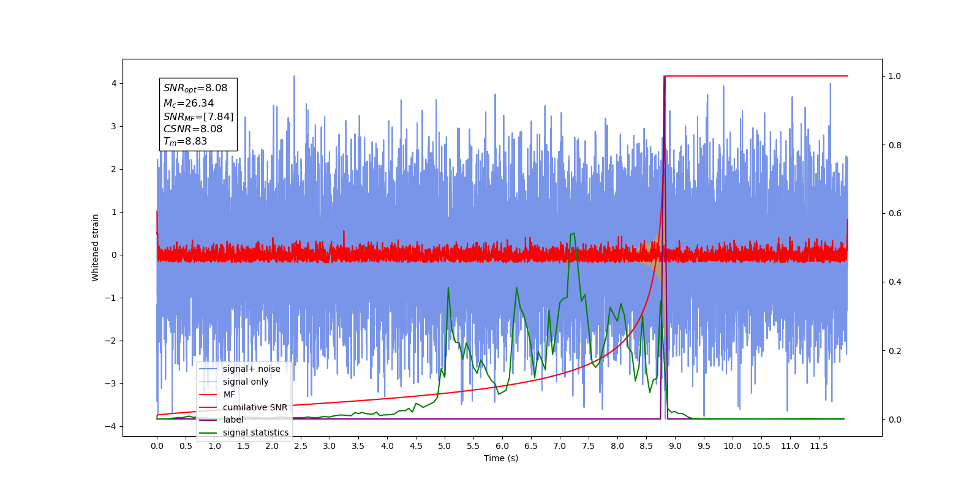Screen dimensions: 980x490
Task: Click the 'Whitened strain' y-axis label
Action: click(x=95, y=247)
